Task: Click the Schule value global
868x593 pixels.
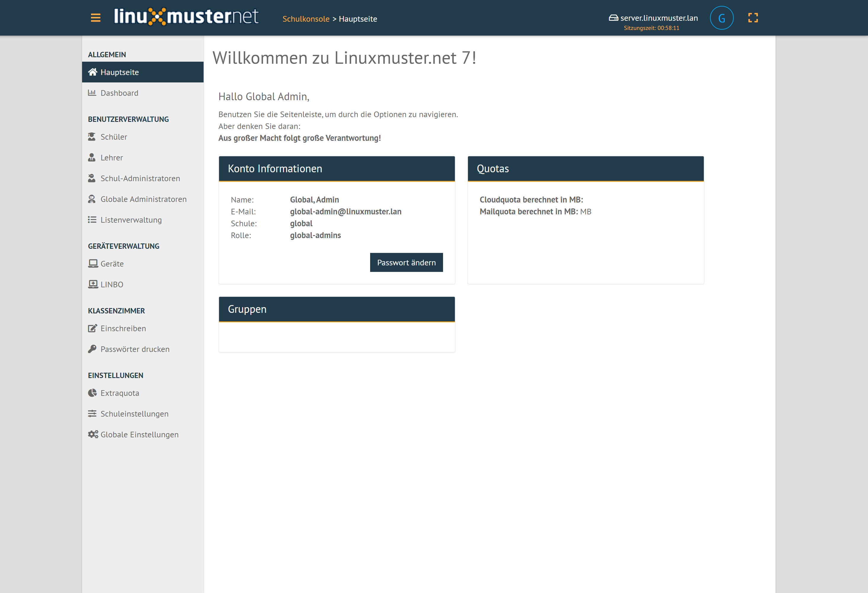Action: 301,224
